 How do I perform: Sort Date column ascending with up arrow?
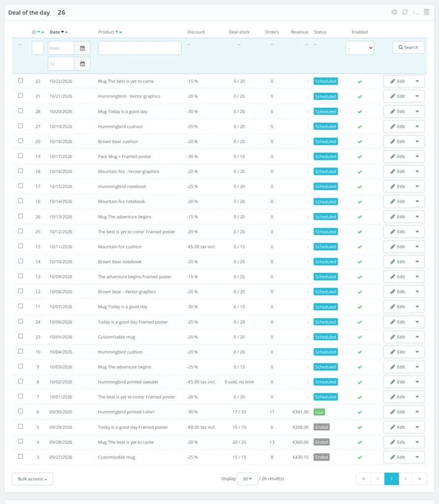[x=67, y=32]
